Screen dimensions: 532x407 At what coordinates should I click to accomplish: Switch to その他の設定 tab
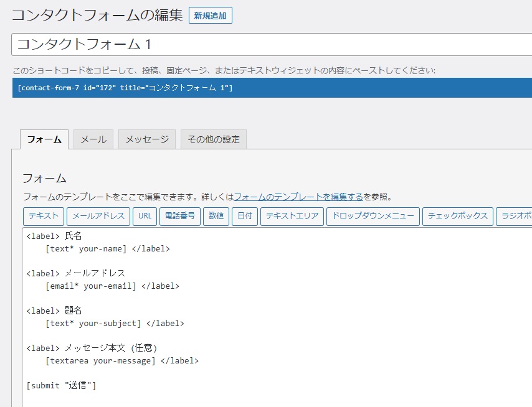pos(214,139)
